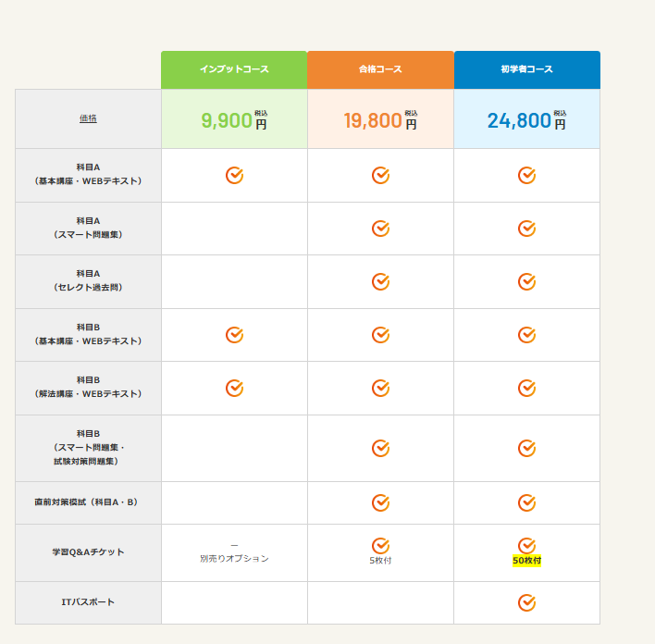Click 合格コース checkmark for 学習Q&Aチケット
This screenshot has height=644, width=655.
[x=380, y=545]
